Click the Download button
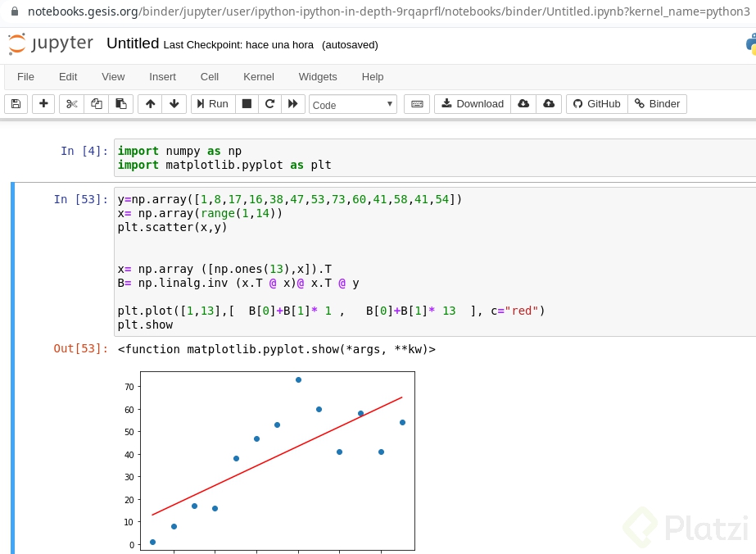The image size is (756, 554). point(473,104)
